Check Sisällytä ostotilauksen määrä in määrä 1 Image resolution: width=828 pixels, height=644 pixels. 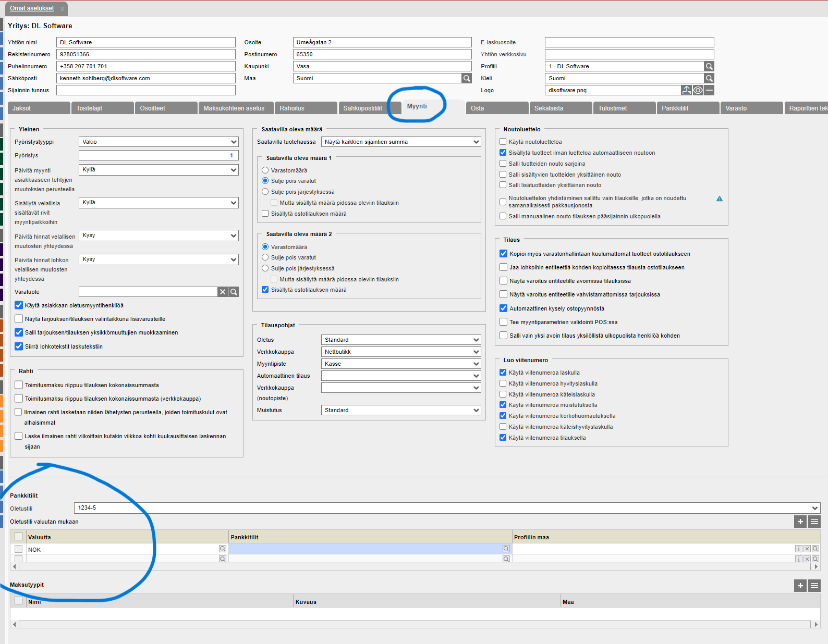pyautogui.click(x=265, y=214)
